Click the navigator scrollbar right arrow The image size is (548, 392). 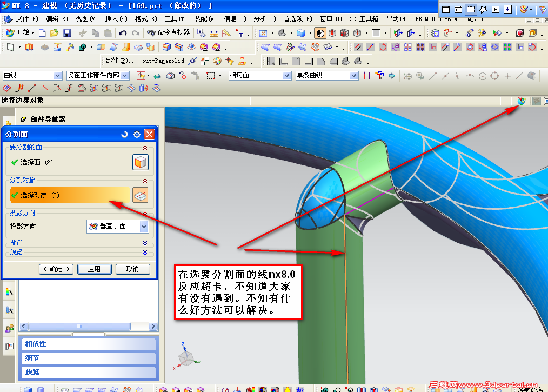153,326
